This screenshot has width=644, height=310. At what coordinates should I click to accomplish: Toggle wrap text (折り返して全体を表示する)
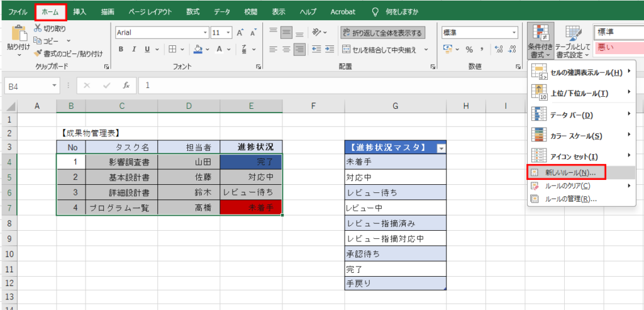coord(382,32)
